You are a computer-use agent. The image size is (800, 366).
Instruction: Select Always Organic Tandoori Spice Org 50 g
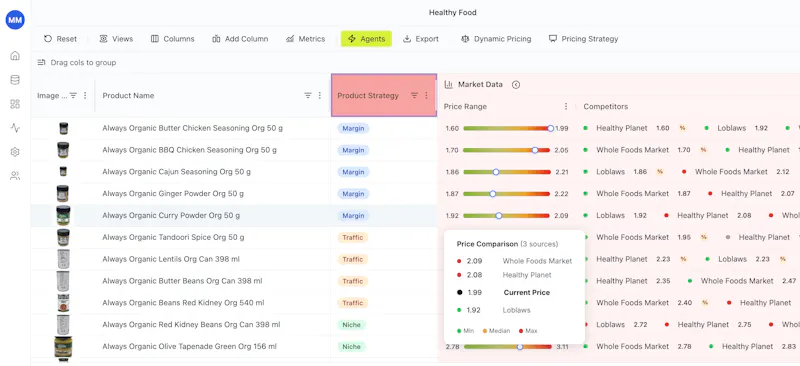tap(173, 237)
